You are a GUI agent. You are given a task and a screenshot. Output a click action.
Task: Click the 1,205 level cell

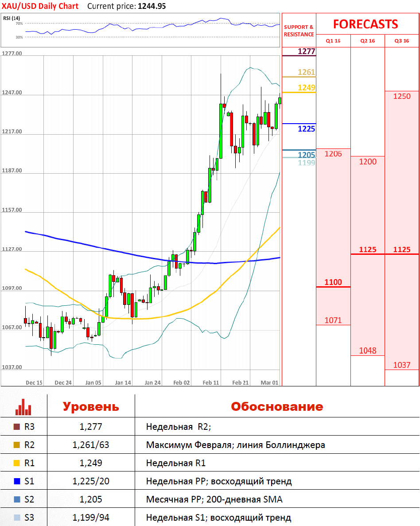click(x=91, y=499)
